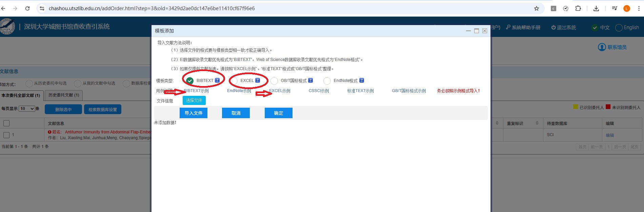644x212 pixels.
Task: Open the browser extensions puzzle icon
Action: [578, 8]
